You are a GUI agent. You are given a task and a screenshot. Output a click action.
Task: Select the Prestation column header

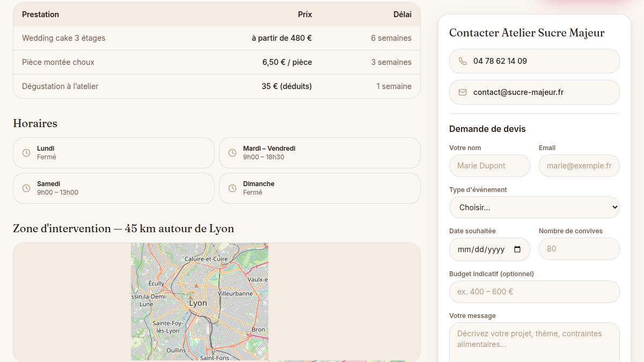tap(40, 14)
